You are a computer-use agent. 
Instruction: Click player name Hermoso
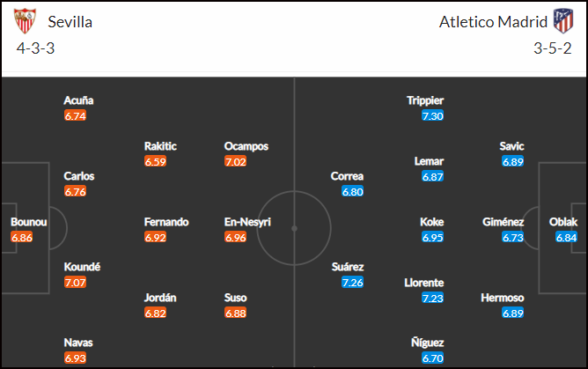pos(503,298)
